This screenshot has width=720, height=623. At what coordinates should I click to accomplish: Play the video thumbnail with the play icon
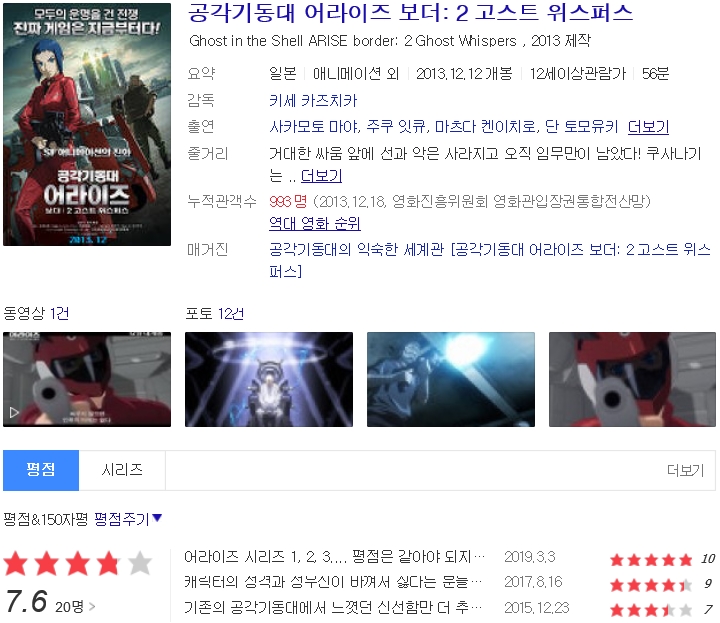tap(87, 380)
